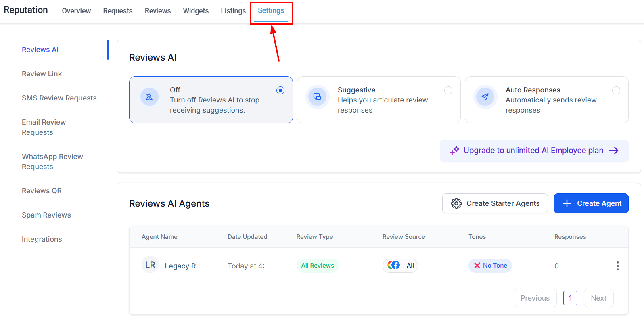Click the Create Agent button
The image size is (644, 320).
tap(591, 203)
